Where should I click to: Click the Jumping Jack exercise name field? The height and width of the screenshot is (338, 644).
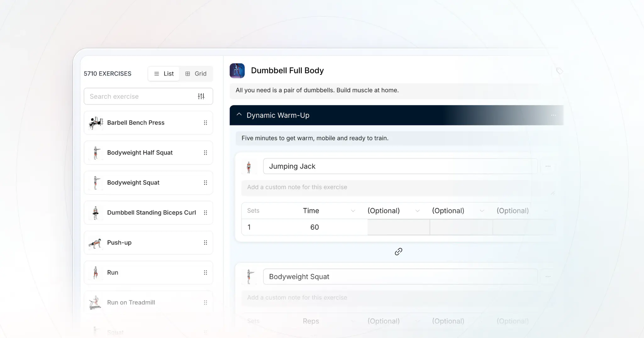click(x=400, y=166)
